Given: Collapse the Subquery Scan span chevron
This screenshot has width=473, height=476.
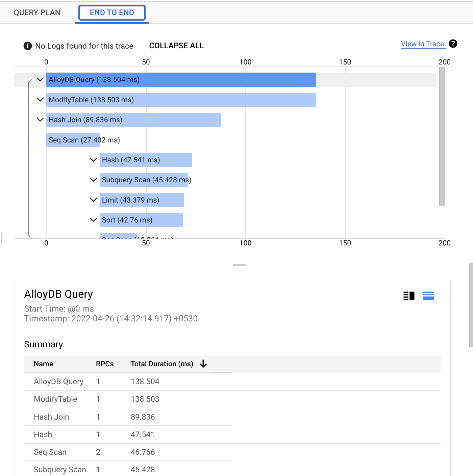Looking at the screenshot, I should pyautogui.click(x=93, y=180).
